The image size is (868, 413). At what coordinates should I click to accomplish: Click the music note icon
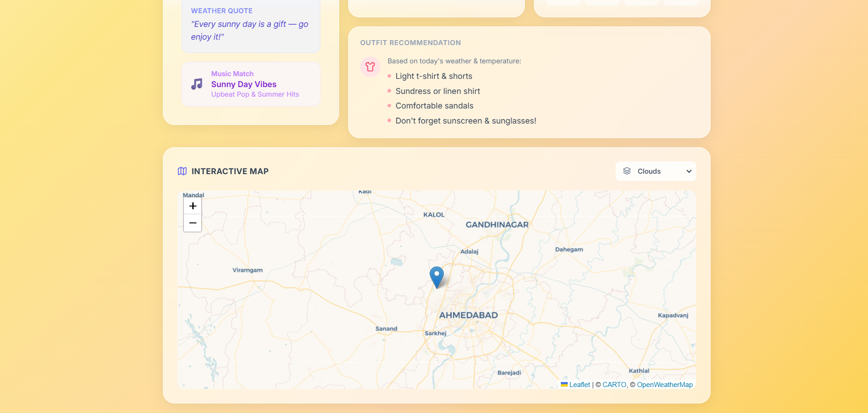point(197,84)
